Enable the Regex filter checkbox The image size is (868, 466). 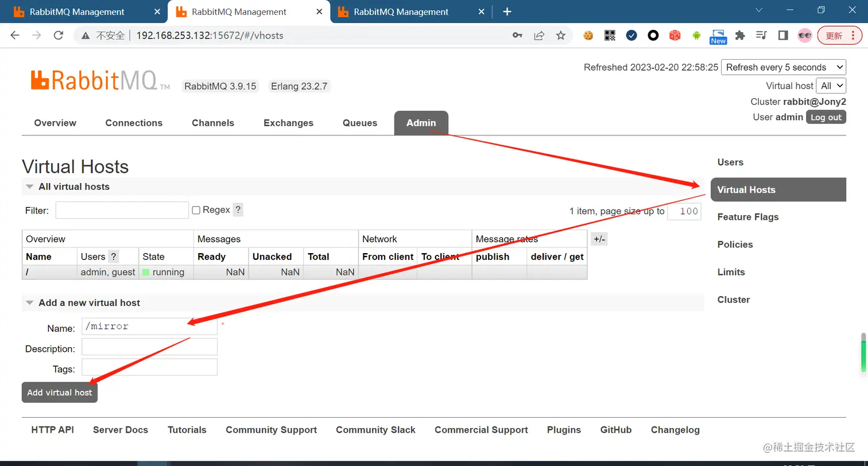click(196, 210)
